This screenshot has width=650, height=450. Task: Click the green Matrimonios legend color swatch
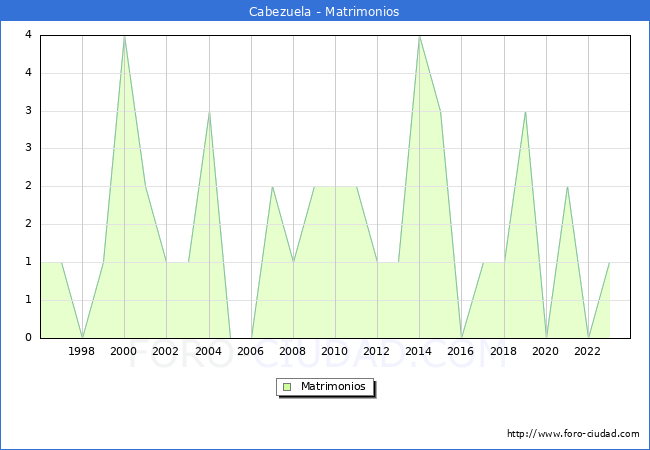pos(287,386)
